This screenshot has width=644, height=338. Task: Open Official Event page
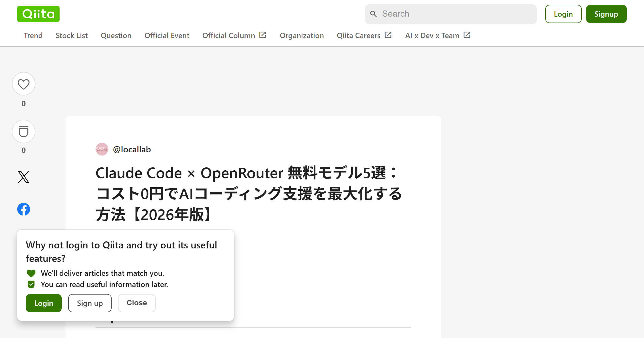click(167, 35)
